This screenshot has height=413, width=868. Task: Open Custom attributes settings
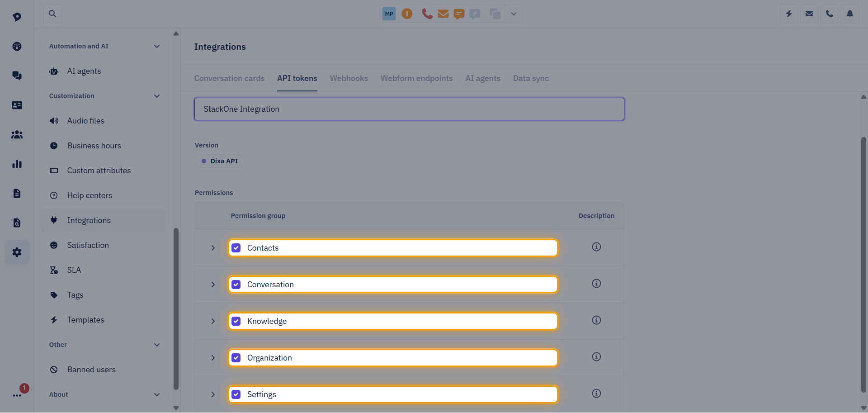[104, 171]
